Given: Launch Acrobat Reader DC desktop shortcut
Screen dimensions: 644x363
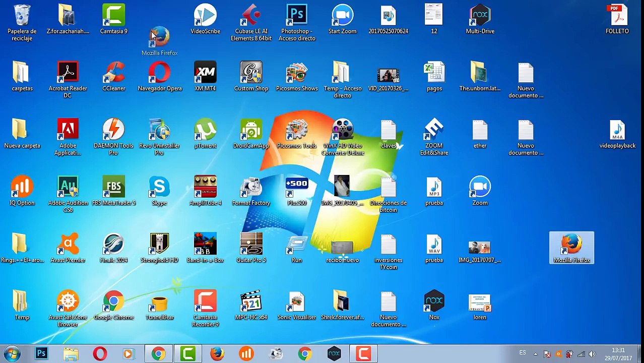Looking at the screenshot, I should click(x=68, y=80).
